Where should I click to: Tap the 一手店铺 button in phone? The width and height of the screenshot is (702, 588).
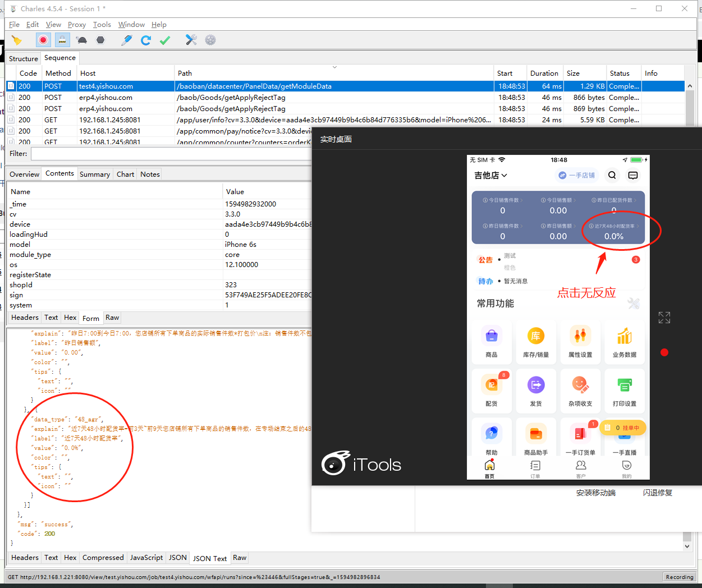click(x=577, y=176)
